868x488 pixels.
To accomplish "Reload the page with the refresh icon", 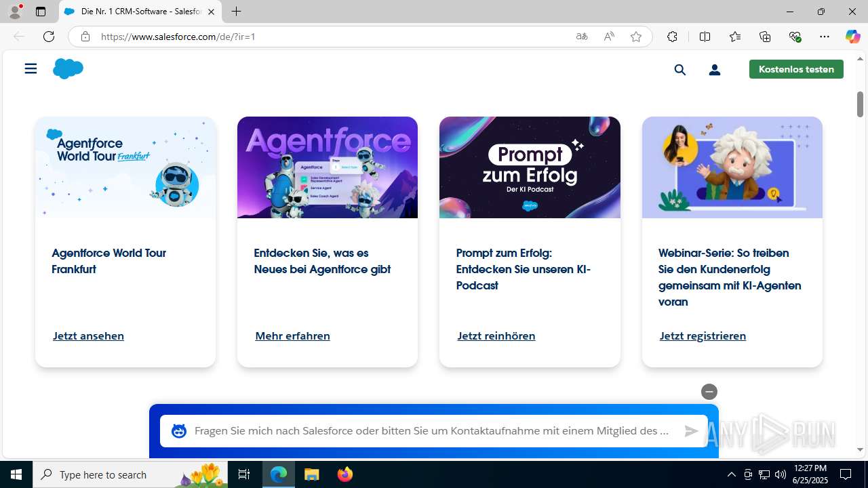I will pos(49,37).
